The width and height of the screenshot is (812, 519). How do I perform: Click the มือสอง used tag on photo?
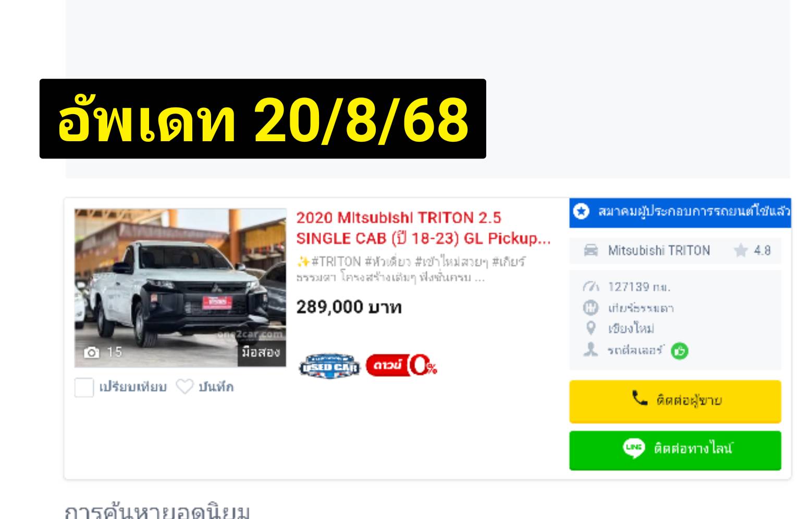click(261, 353)
